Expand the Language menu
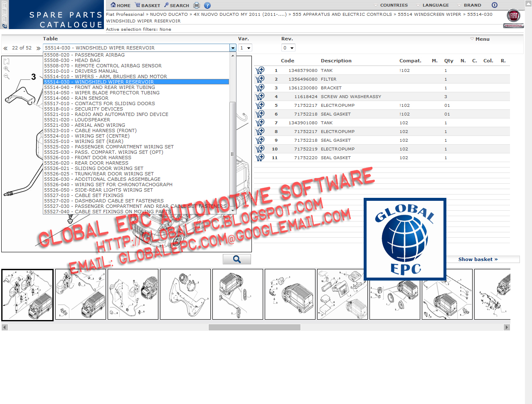 pos(432,5)
